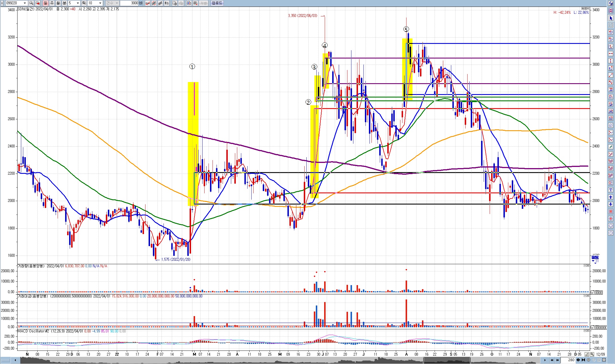Select the diagonal trend line drawing tool
This screenshot has width=615, height=364.
(x=611, y=75)
